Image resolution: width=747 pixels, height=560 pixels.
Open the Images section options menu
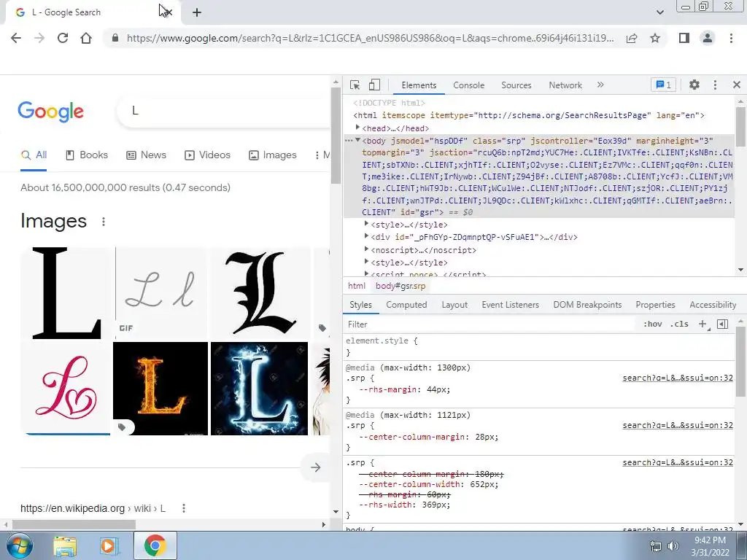(104, 222)
